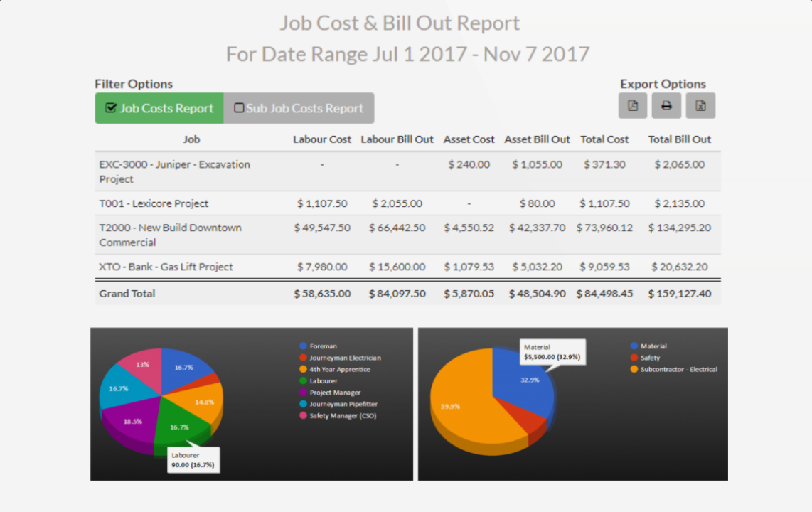Sort by the Total Bill Out column header
The image size is (812, 512).
[679, 139]
